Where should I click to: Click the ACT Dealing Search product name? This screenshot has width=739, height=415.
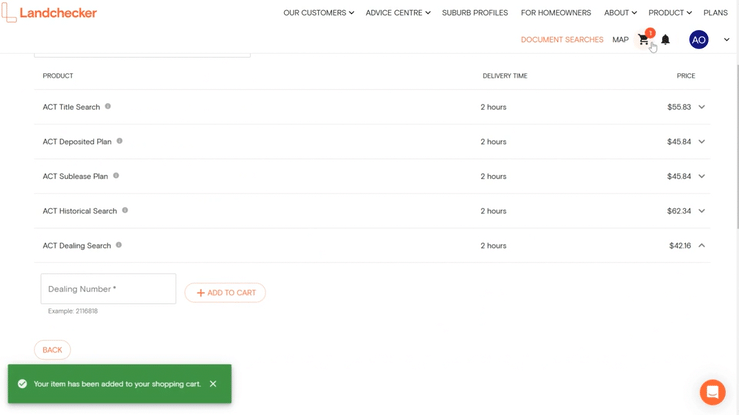[77, 245]
